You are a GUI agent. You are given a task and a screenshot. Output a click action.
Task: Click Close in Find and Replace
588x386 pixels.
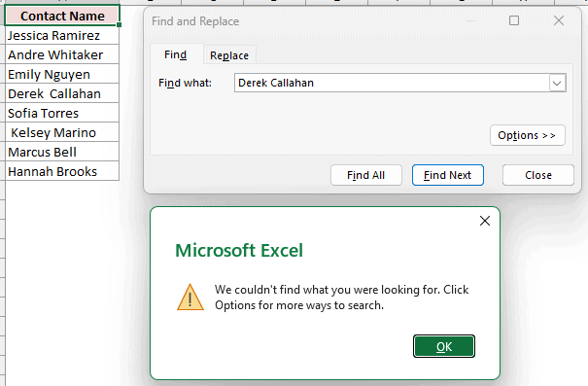538,175
